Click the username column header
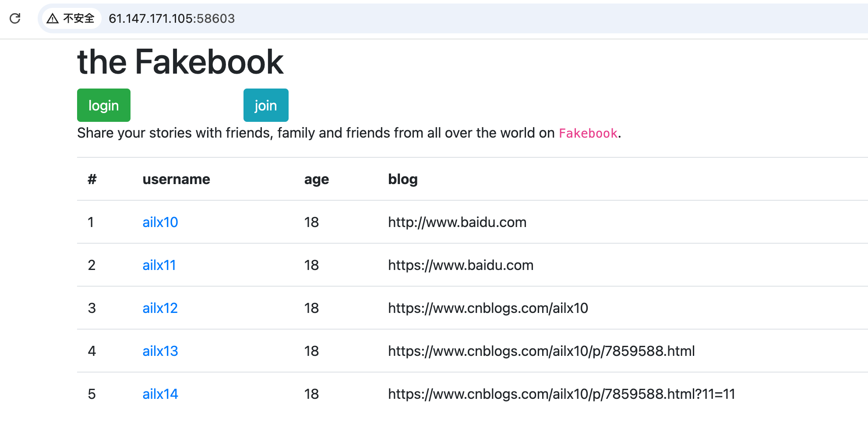Screen dimensions: 868x426 click(176, 179)
